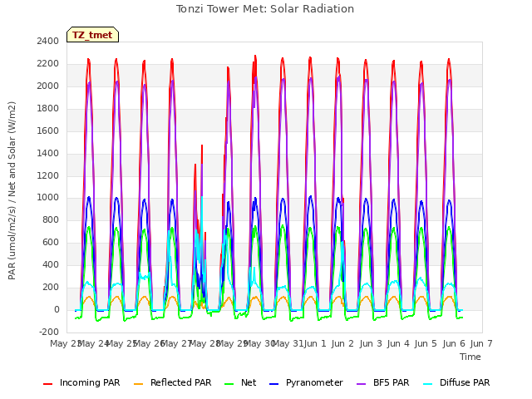Screen dimensions: 532x399
Task: Click the 1400 y-axis tick label
Action: [48, 153]
